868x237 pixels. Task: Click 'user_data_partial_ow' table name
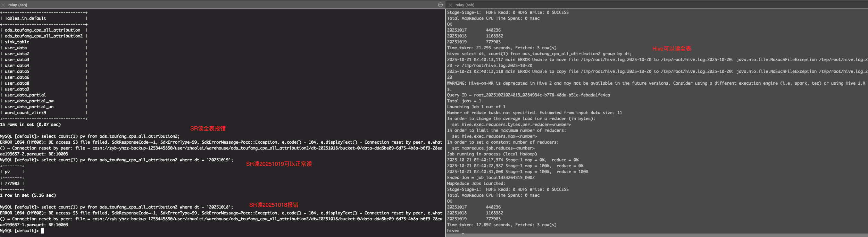coord(29,101)
